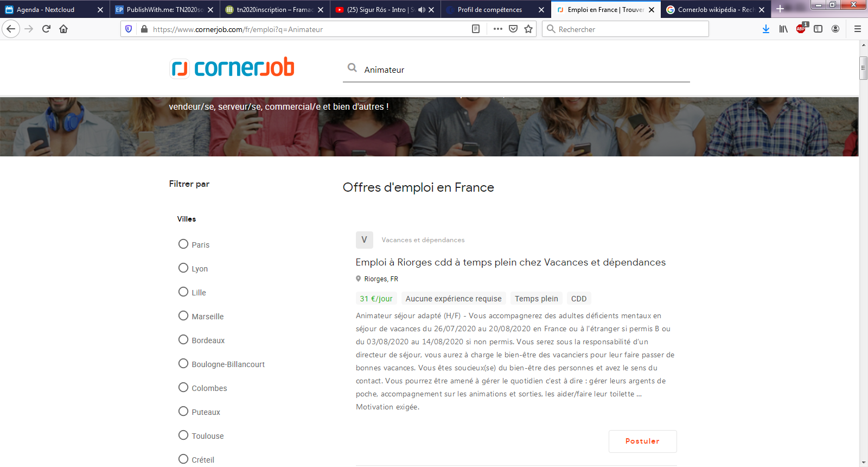Click the page vertical scrollbar thumb
The width and height of the screenshot is (868, 467).
coord(863,68)
